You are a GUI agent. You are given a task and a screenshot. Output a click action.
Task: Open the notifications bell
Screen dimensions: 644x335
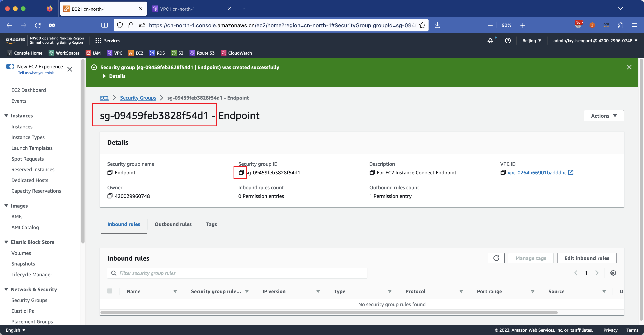point(490,40)
